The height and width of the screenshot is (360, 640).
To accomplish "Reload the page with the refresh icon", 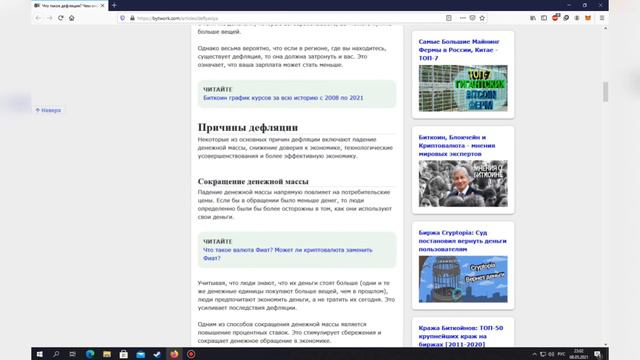I will [60, 18].
